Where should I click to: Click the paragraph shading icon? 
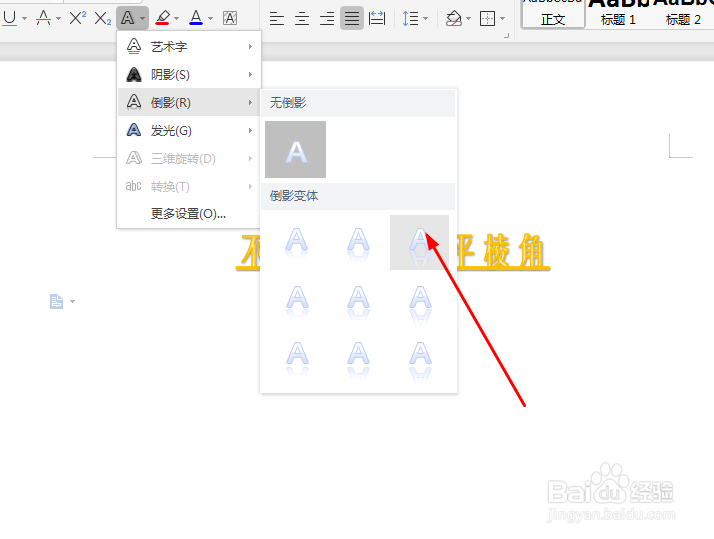click(454, 18)
